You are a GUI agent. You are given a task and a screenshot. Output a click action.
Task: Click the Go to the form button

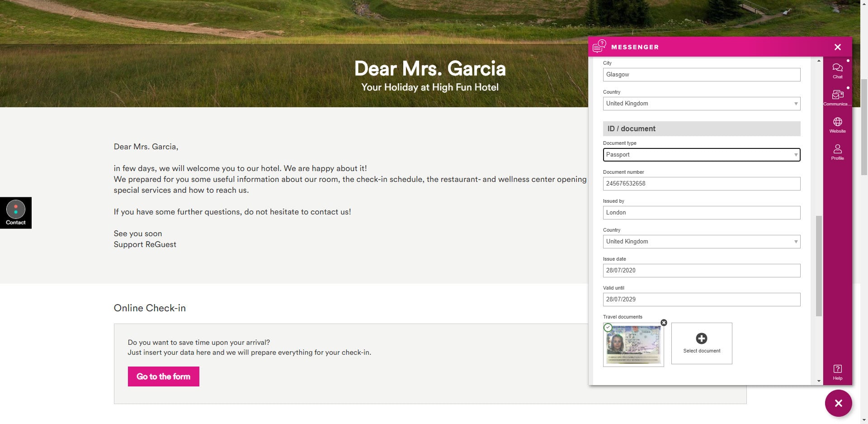point(164,376)
